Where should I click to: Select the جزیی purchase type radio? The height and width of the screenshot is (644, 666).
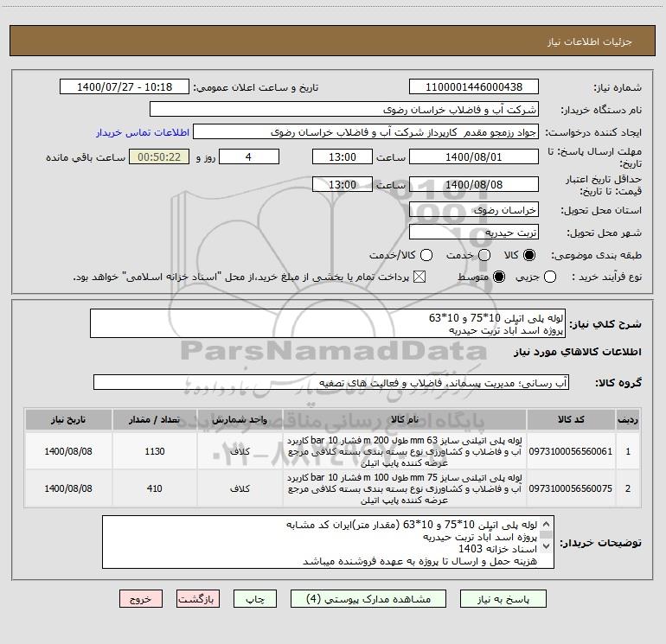[x=550, y=277]
